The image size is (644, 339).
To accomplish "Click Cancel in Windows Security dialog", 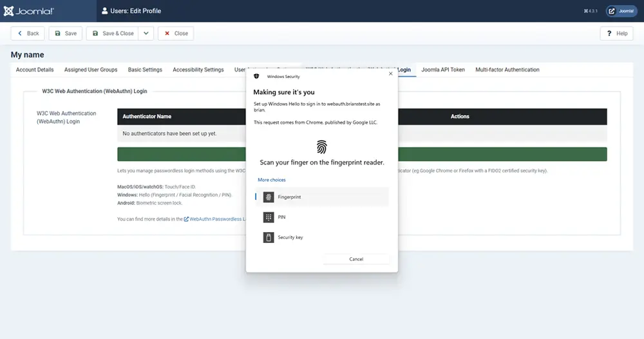I will click(x=356, y=259).
